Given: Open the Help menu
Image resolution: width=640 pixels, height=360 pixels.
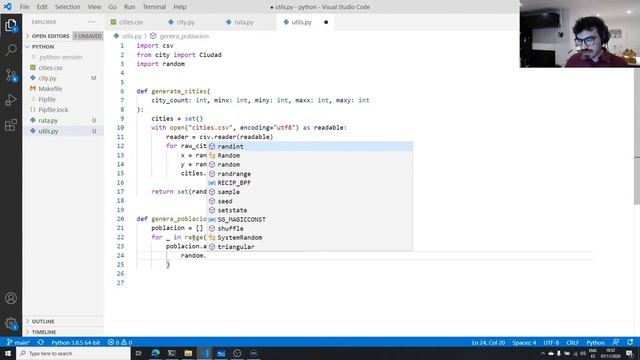Looking at the screenshot, I should coord(180,7).
